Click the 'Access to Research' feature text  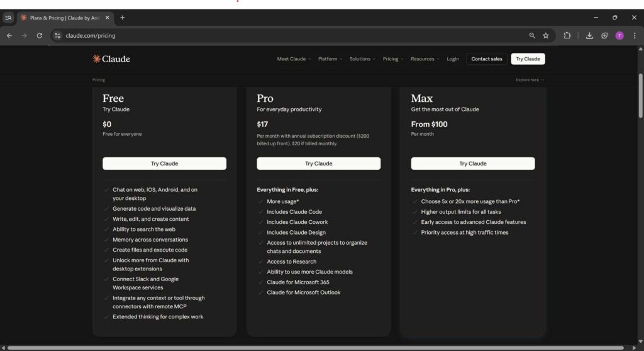[x=292, y=262]
